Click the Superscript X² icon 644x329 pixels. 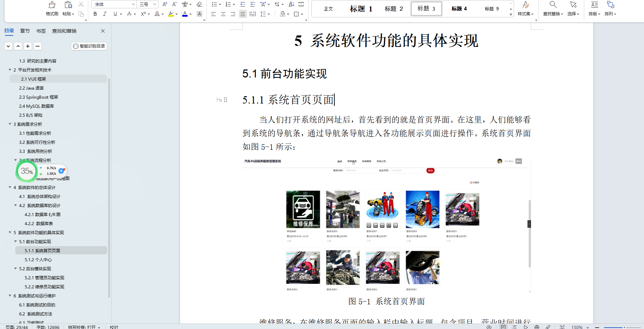pyautogui.click(x=143, y=14)
